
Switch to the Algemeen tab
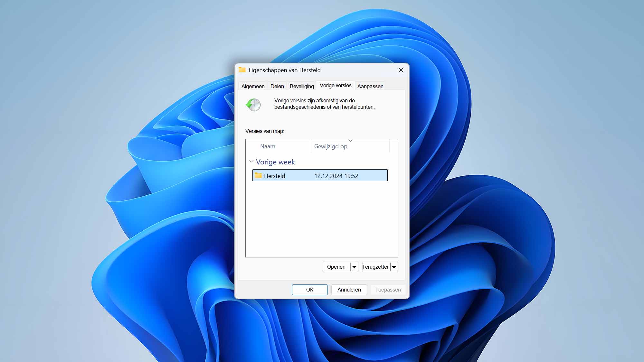(253, 86)
